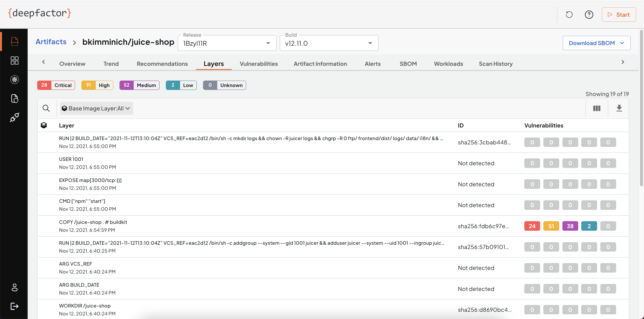Open the Download SBOM dropdown

point(596,43)
